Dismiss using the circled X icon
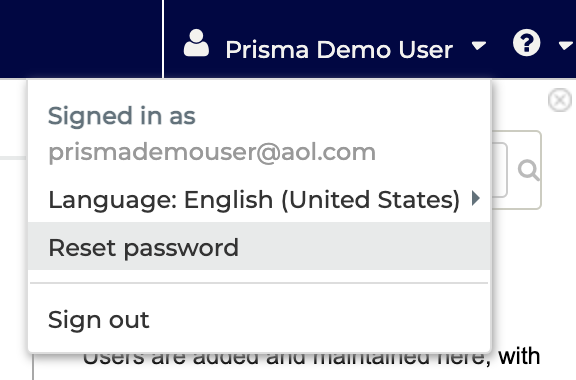576x380 pixels. click(x=560, y=100)
